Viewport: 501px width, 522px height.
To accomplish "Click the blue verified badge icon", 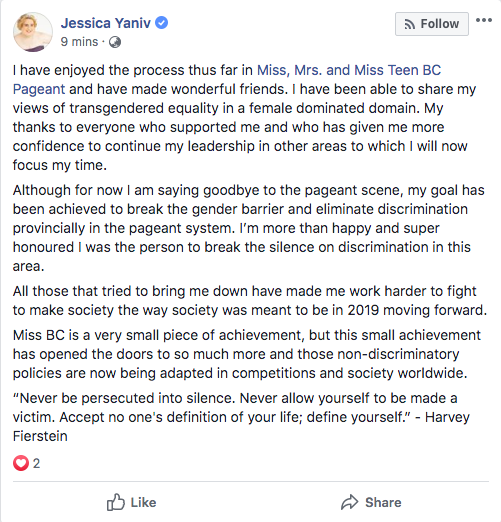I will pyautogui.click(x=162, y=23).
